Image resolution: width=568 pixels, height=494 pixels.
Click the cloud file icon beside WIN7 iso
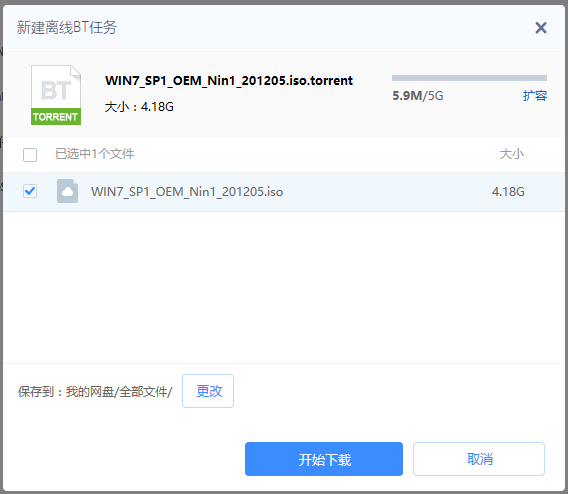67,191
